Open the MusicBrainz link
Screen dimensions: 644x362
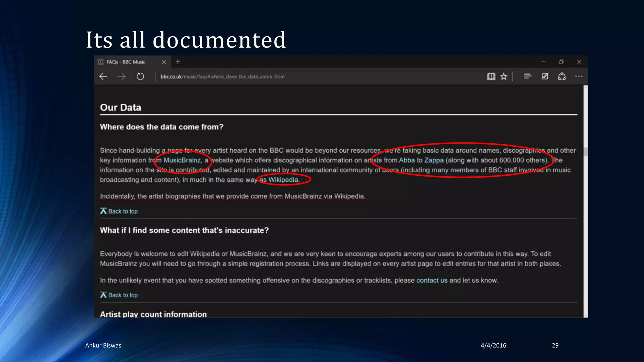coord(182,160)
